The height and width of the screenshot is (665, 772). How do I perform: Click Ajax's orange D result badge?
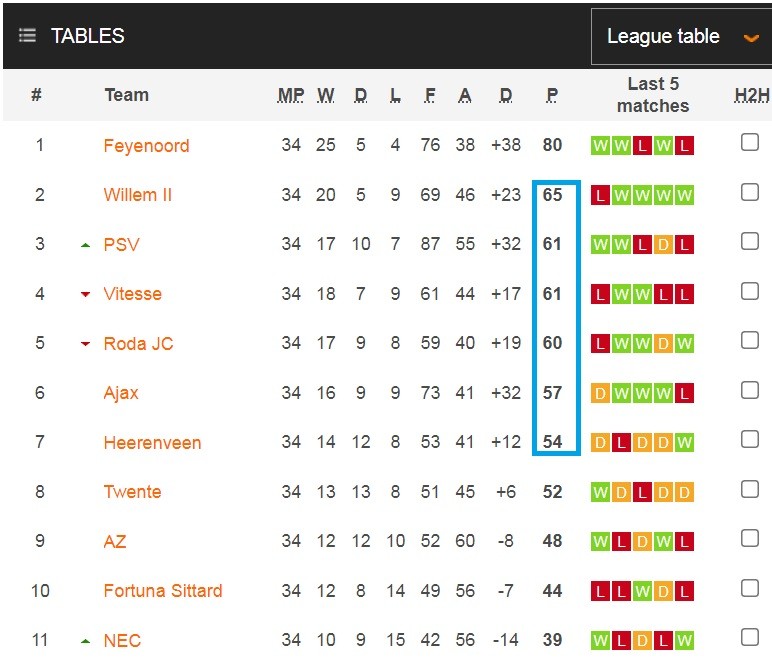point(600,393)
